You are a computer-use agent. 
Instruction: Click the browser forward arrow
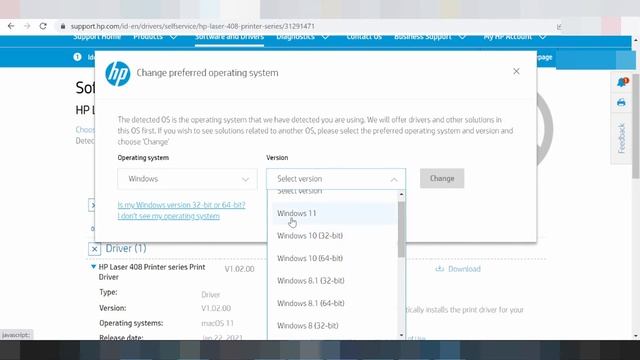coord(27,26)
